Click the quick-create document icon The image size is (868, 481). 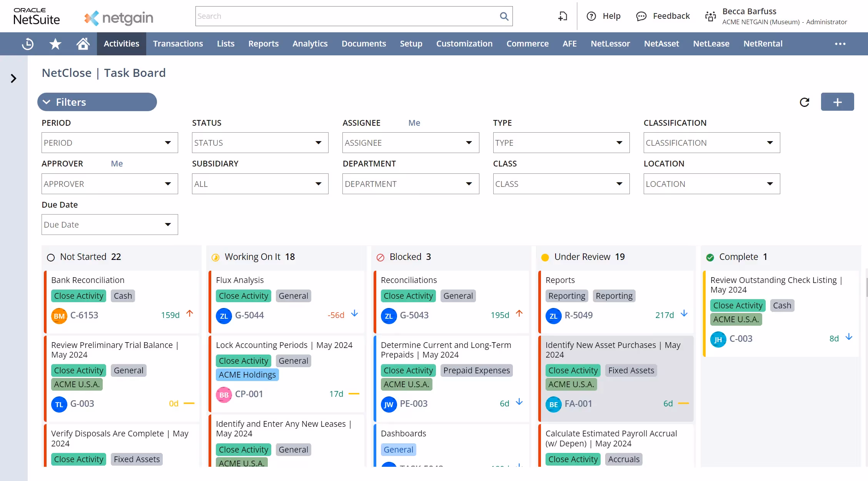pyautogui.click(x=563, y=16)
